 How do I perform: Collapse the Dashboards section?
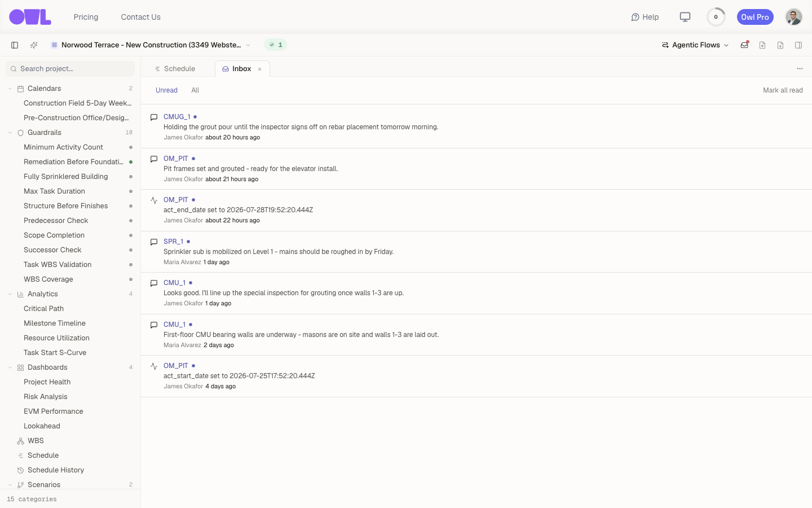tap(10, 367)
